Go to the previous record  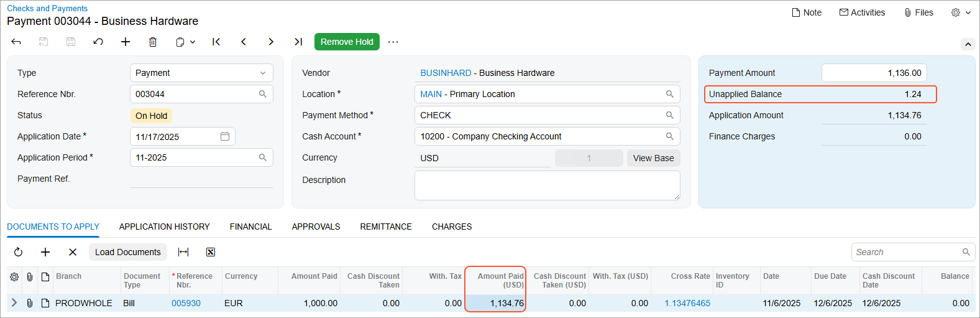[244, 42]
